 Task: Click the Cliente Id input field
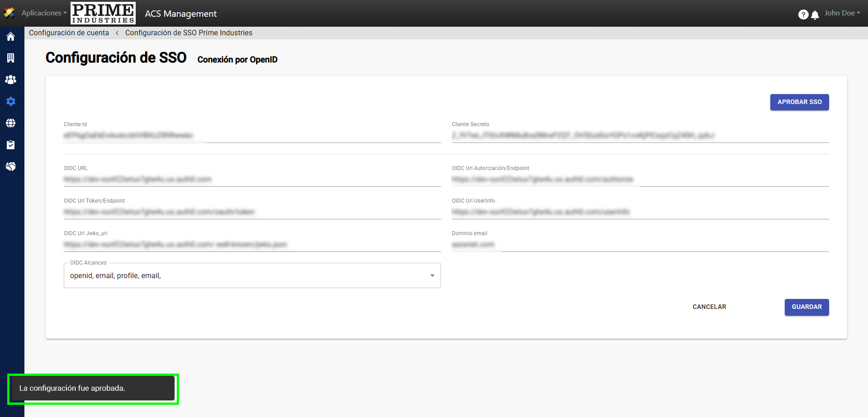(252, 136)
